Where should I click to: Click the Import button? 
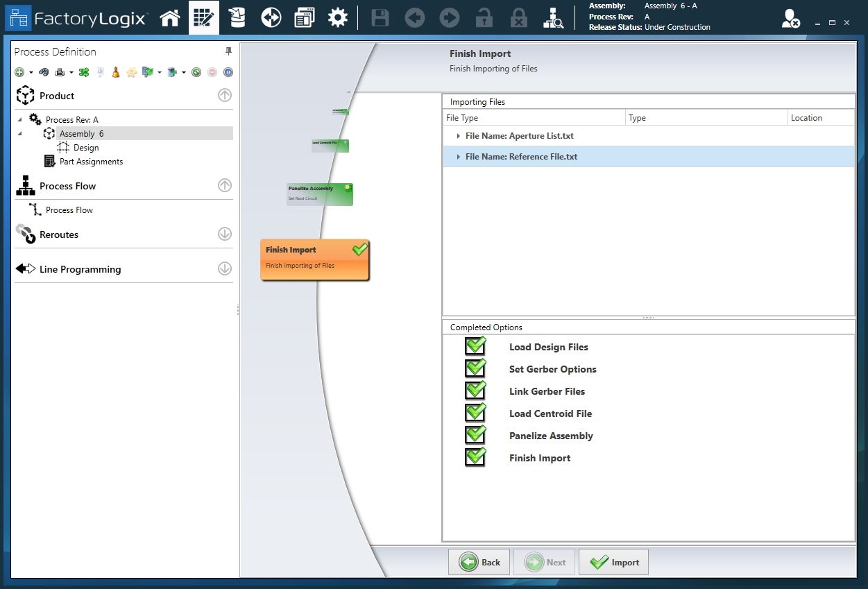pyautogui.click(x=613, y=562)
